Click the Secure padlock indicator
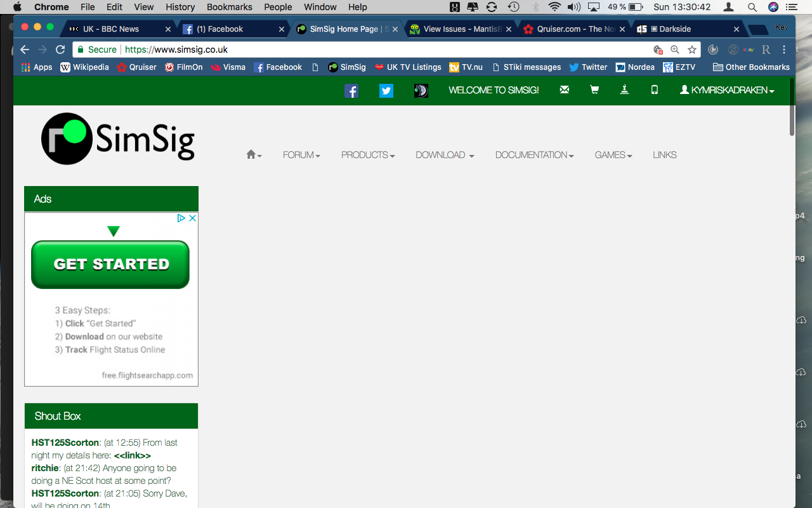This screenshot has width=812, height=508. coord(97,50)
